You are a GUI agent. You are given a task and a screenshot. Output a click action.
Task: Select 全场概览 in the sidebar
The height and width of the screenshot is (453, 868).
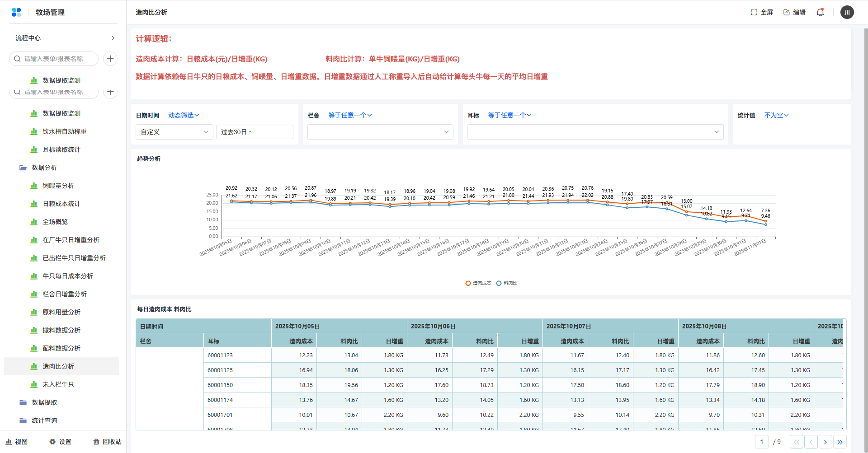[55, 222]
